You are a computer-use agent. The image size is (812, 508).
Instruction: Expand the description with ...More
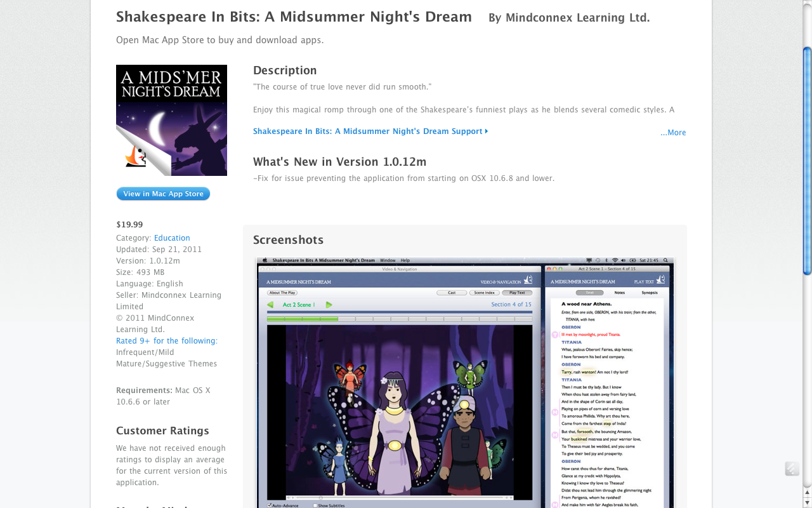(x=673, y=133)
